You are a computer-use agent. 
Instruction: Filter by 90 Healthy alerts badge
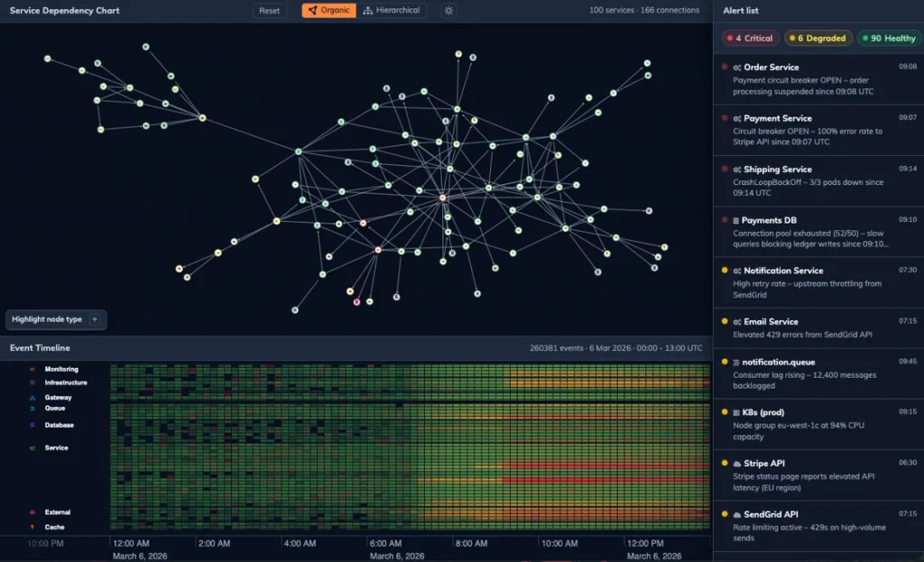coord(889,38)
